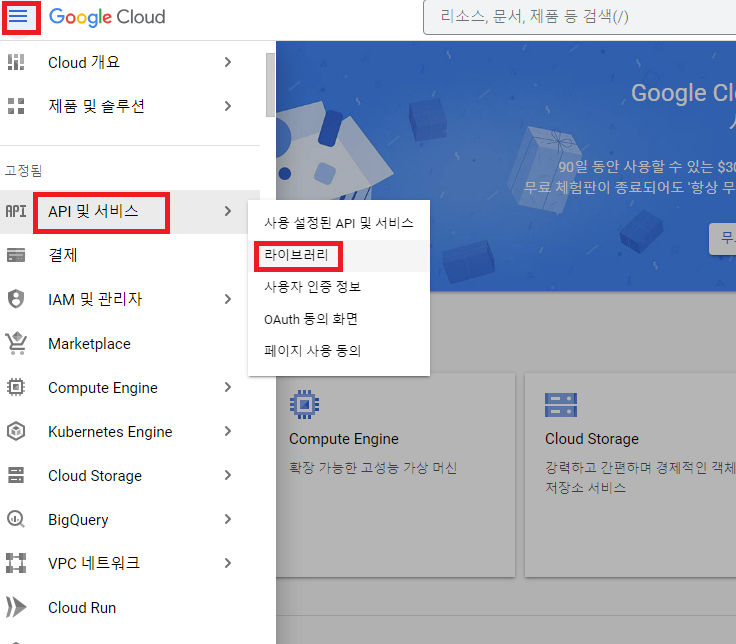Open the Compute Engine product card title
Viewport: 736px width, 644px height.
click(x=344, y=438)
